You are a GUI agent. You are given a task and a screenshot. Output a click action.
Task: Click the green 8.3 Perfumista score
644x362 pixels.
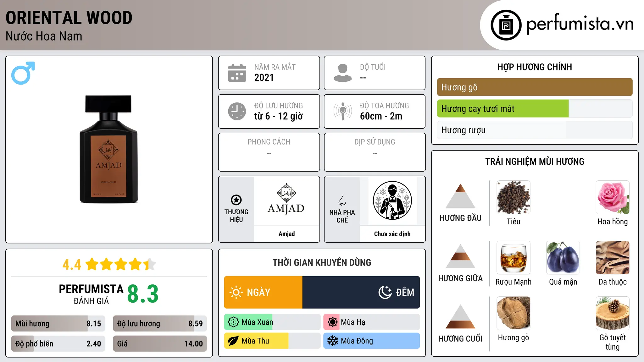[x=143, y=294]
